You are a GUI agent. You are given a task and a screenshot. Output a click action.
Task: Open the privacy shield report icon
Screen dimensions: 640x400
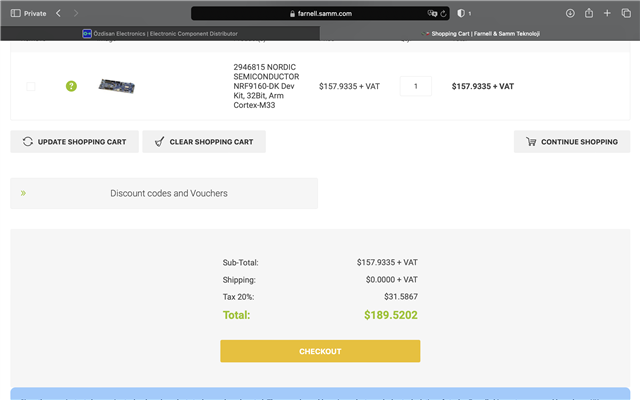(x=461, y=13)
